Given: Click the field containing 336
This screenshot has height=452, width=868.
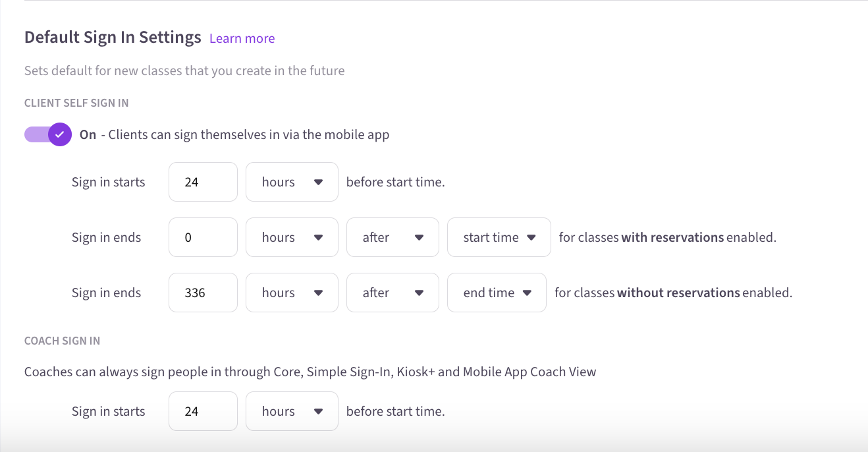Looking at the screenshot, I should (x=203, y=293).
